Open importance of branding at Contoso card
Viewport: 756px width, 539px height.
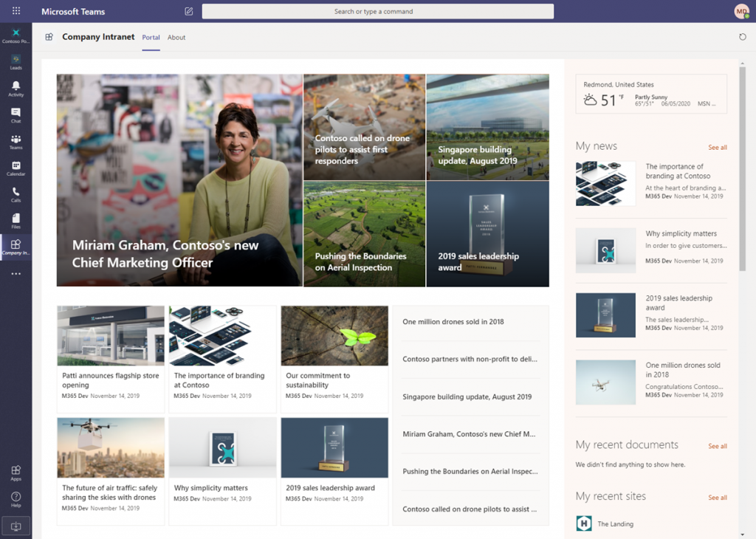point(222,359)
